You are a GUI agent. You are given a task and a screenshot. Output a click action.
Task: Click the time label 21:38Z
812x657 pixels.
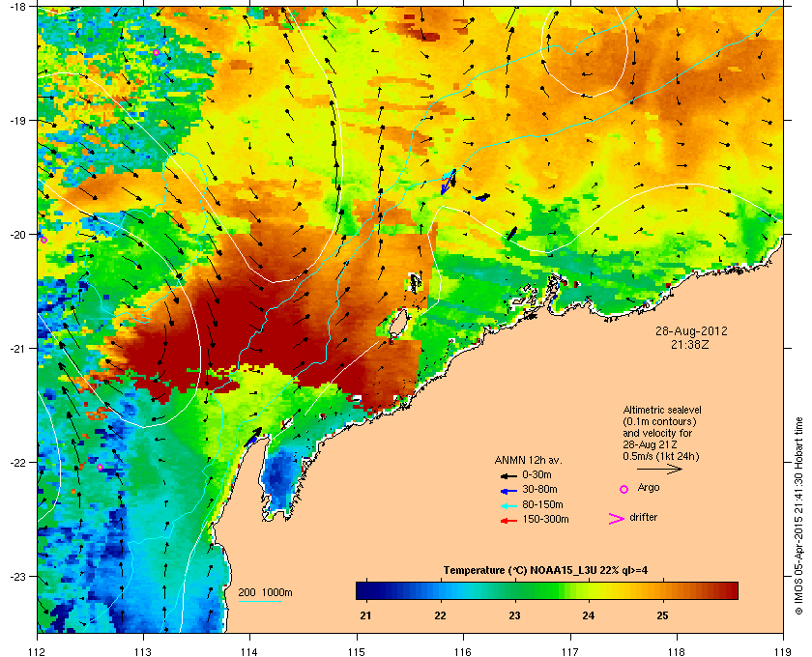click(x=690, y=344)
